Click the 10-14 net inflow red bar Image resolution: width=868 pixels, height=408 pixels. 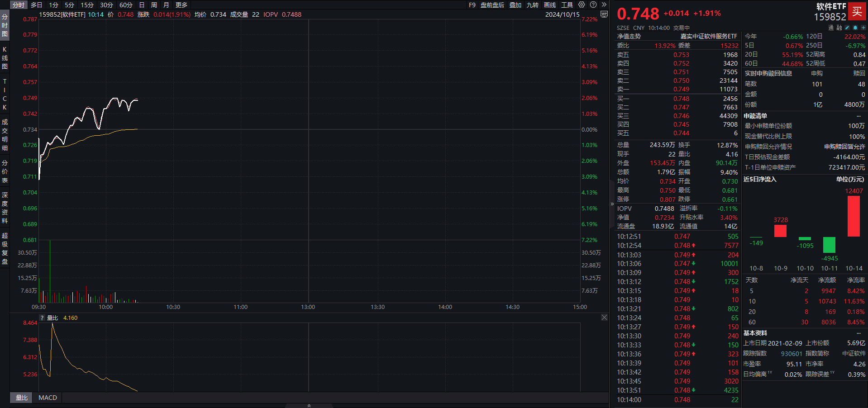[854, 216]
